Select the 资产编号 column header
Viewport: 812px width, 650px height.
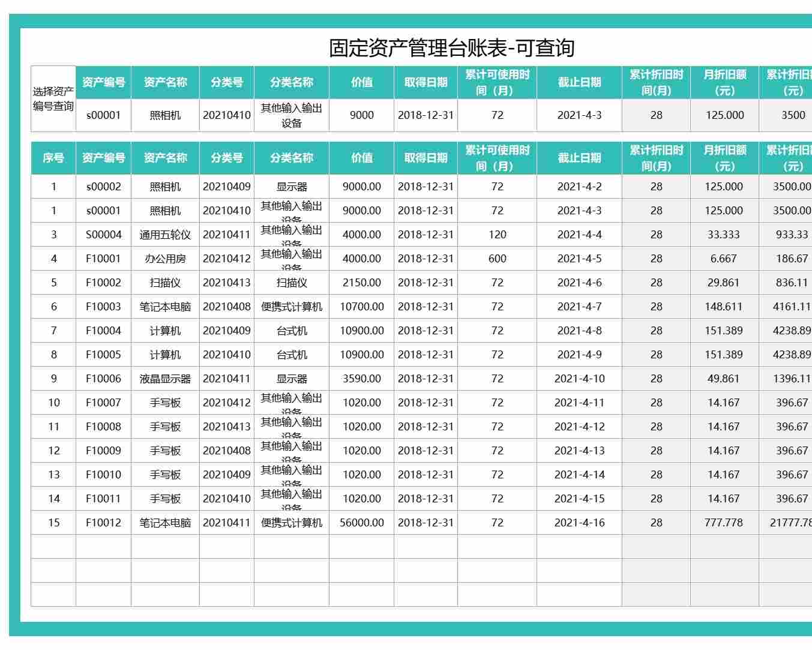tap(105, 158)
